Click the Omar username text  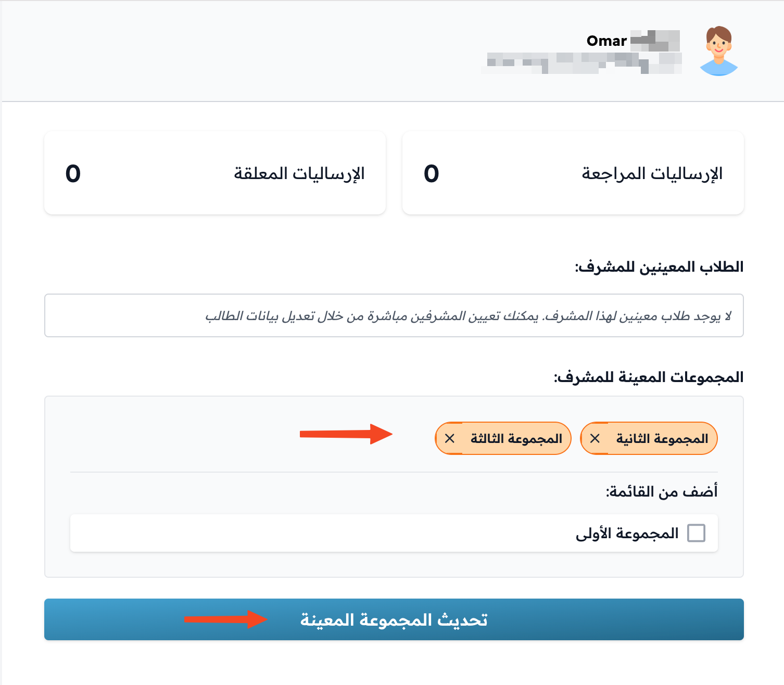[606, 41]
